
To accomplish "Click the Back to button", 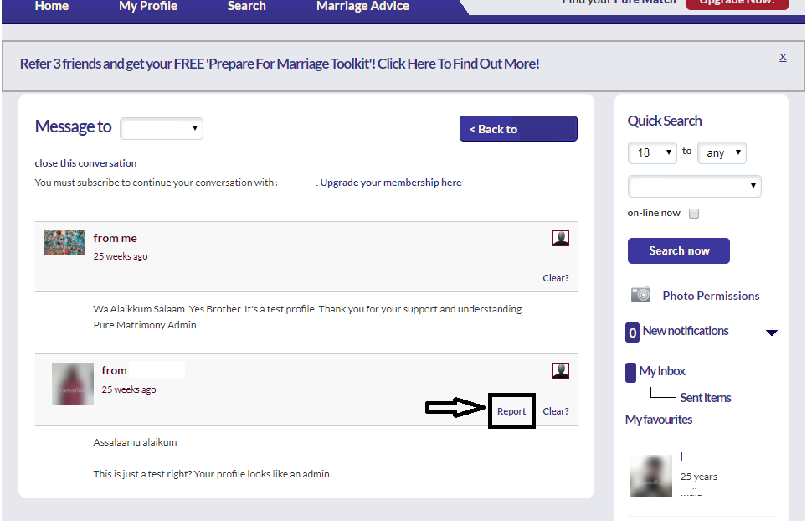I will (x=518, y=128).
